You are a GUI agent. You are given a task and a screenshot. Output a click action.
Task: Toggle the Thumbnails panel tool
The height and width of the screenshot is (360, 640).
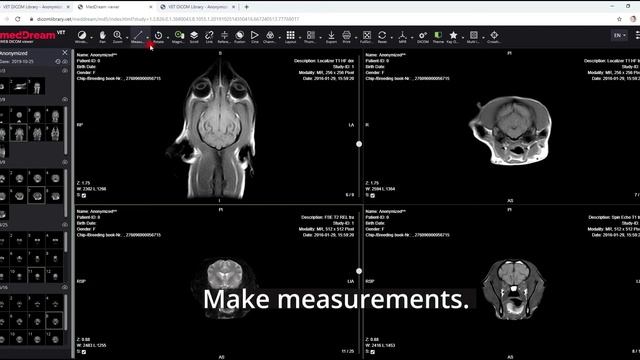point(311,36)
